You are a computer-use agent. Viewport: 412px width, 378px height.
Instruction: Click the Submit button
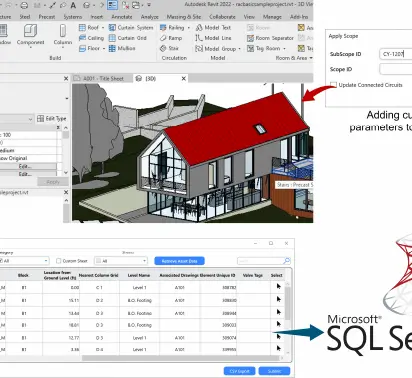[274, 371]
